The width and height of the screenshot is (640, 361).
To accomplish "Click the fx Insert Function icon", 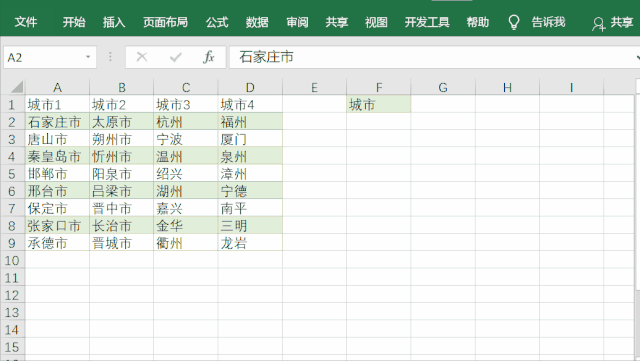I will click(x=209, y=57).
